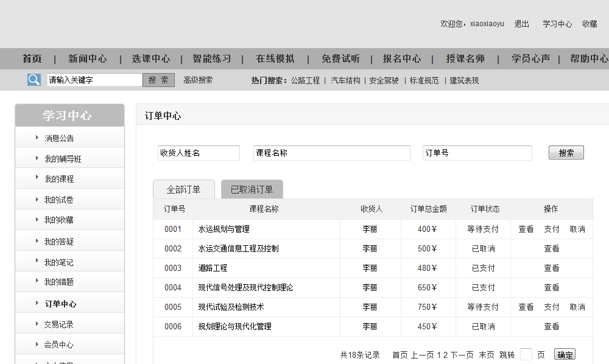This screenshot has width=609, height=364.
Task: Select 我的收藏 sidebar item
Action: 58,220
